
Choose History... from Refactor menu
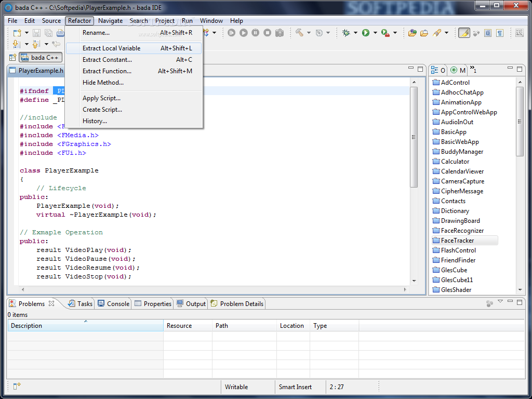pos(135,121)
